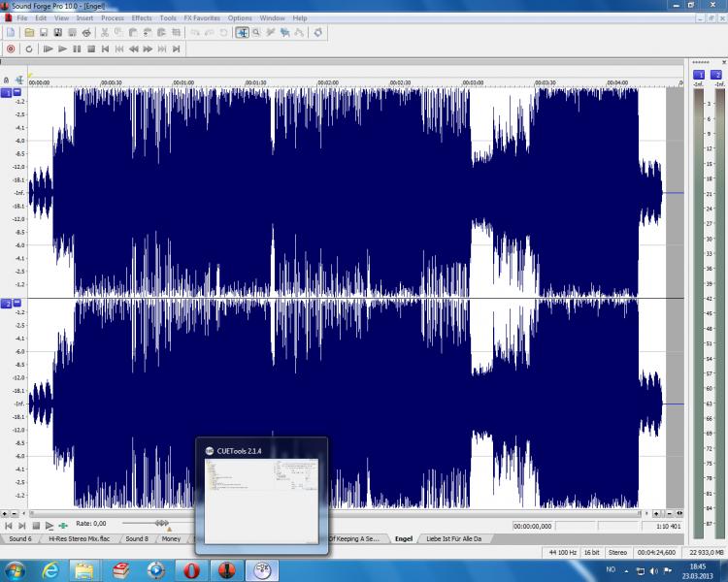Toggle the Loop Playback button
Screen dimensions: 728x582
29,48
